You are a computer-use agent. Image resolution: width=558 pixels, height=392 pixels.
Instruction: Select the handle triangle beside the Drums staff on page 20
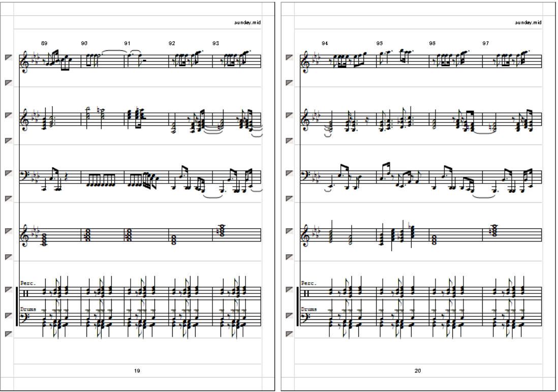(290, 315)
